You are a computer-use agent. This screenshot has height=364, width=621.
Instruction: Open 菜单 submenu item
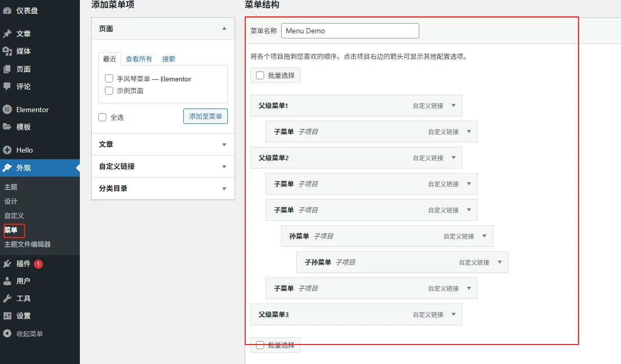pos(11,230)
